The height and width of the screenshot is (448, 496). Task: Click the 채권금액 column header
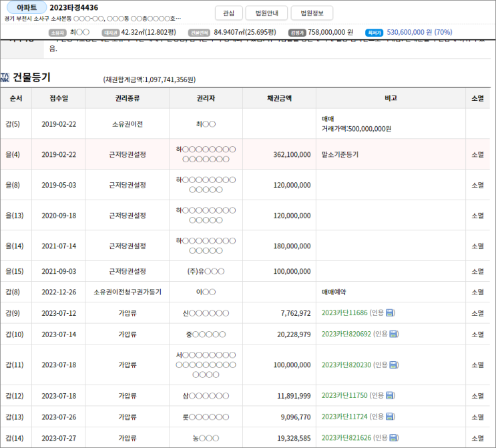(x=279, y=97)
